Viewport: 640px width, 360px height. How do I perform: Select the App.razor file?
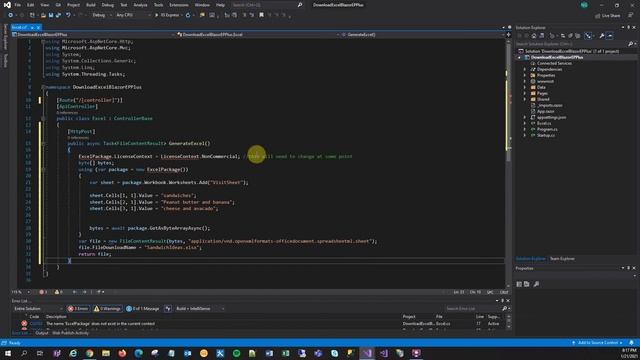545,111
